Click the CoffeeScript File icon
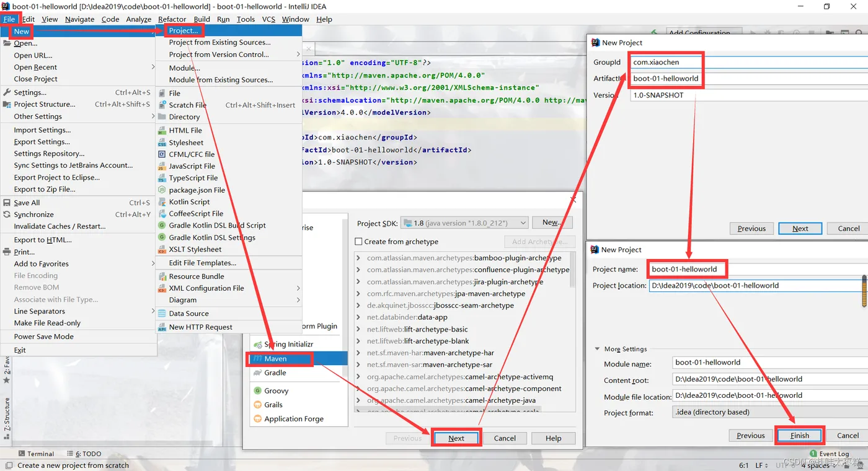 [162, 214]
